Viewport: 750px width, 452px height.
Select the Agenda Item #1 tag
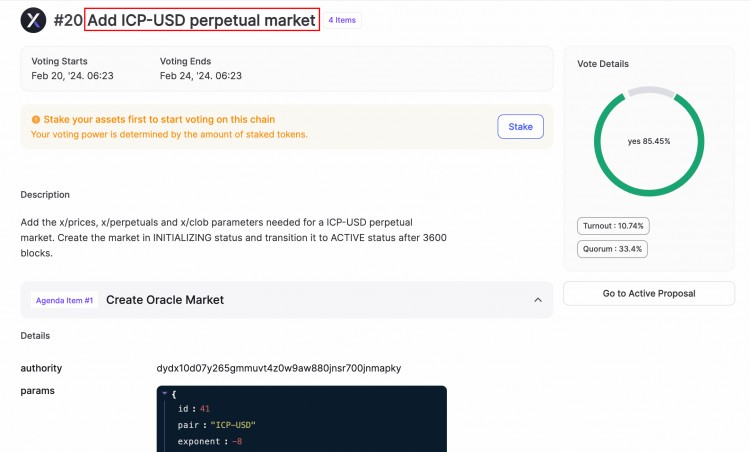click(65, 300)
